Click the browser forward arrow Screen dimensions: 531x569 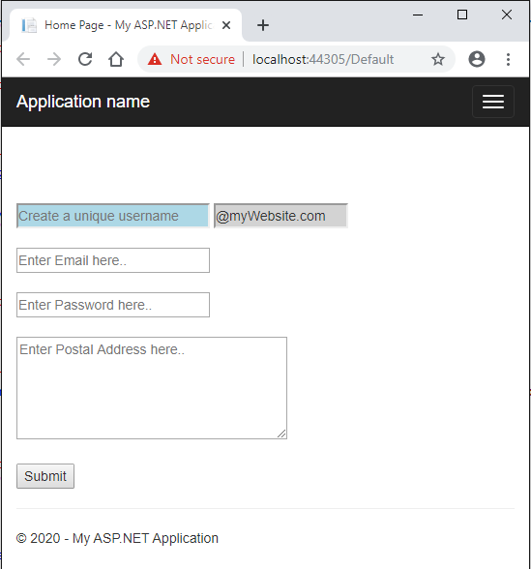coord(54,59)
